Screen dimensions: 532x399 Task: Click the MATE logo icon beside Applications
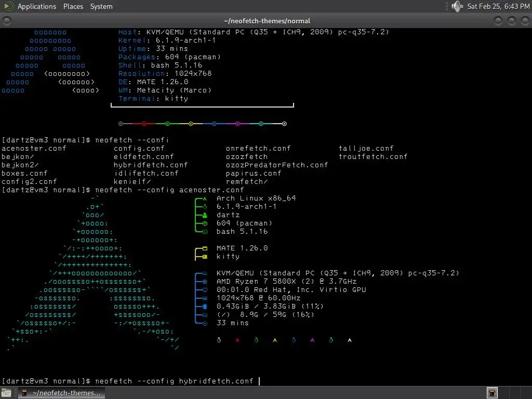(x=8, y=6)
